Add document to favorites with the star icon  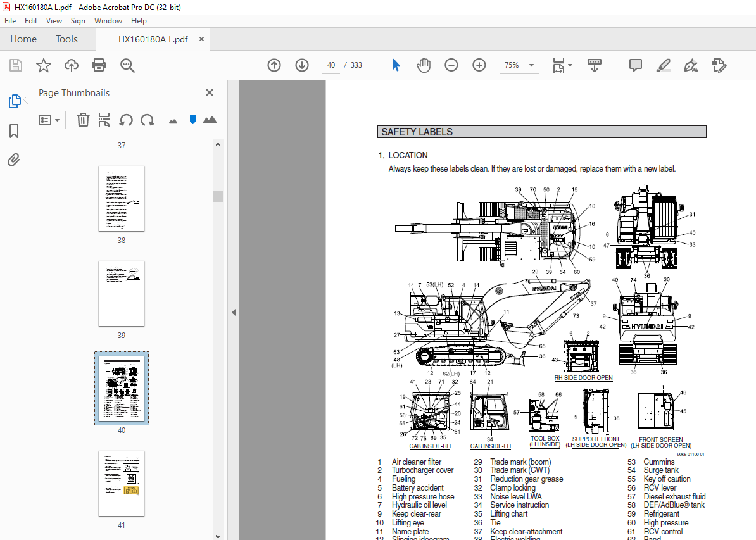[x=44, y=65]
